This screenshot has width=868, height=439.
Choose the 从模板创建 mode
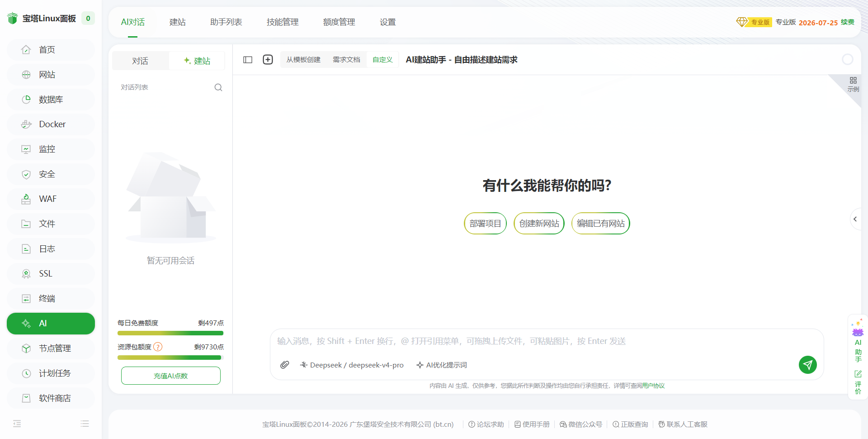click(x=303, y=60)
